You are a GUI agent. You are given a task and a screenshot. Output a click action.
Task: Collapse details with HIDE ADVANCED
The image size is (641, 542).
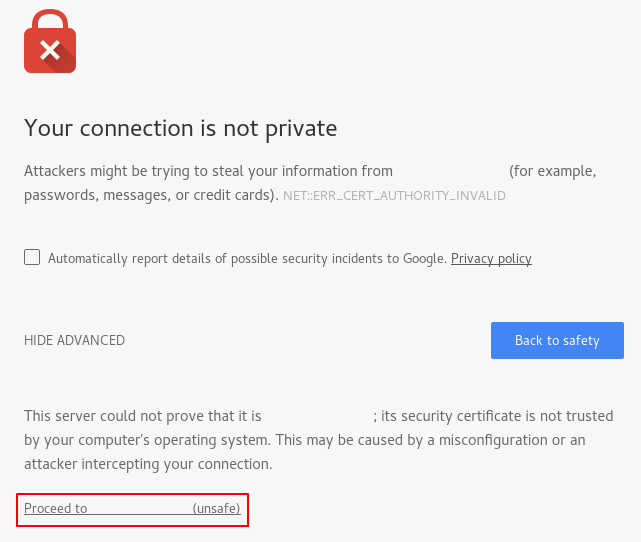pyautogui.click(x=74, y=340)
